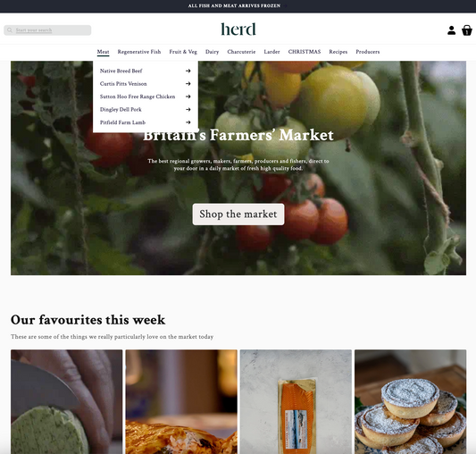Open the mince pies product thumbnail

pyautogui.click(x=410, y=401)
